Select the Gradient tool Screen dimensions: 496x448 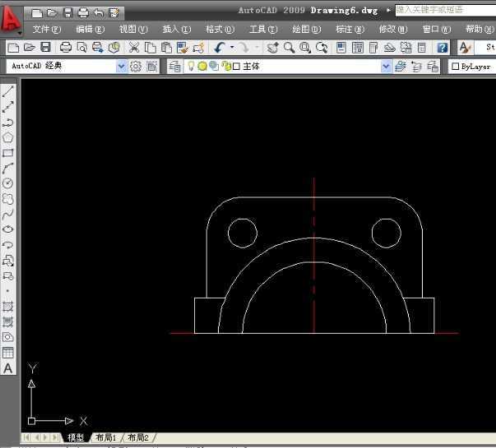pyautogui.click(x=8, y=322)
